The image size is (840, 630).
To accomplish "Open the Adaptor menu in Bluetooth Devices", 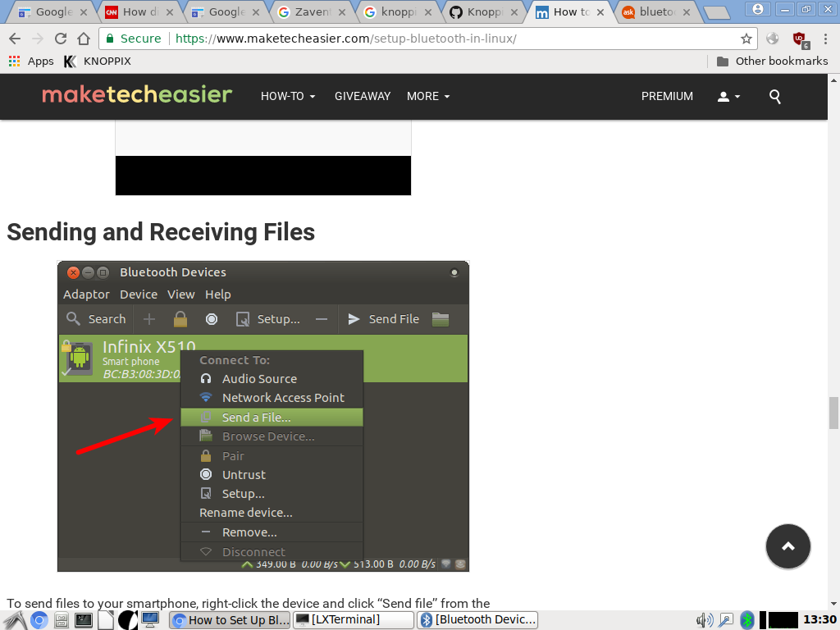I will (x=86, y=294).
